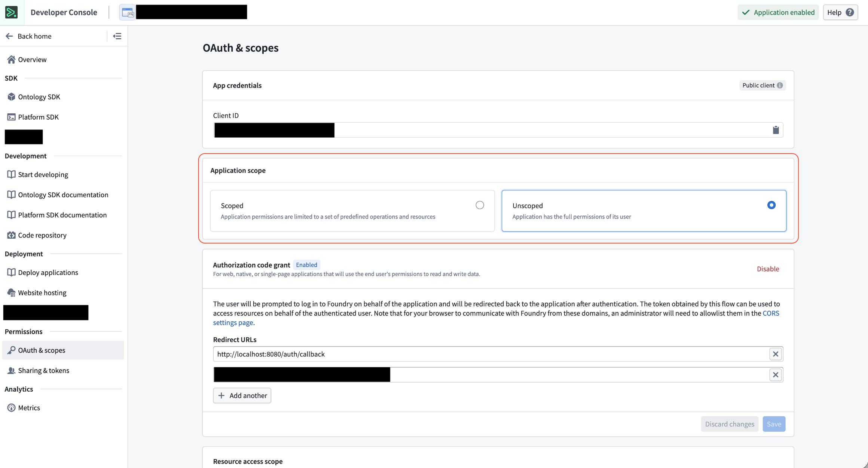Click inside the localhost redirect URL field

pos(449,354)
